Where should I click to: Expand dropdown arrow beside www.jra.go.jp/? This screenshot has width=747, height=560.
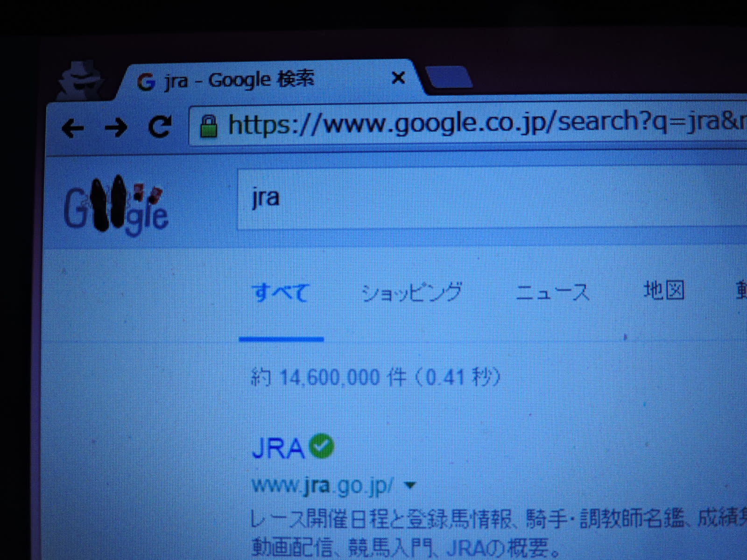pos(410,485)
